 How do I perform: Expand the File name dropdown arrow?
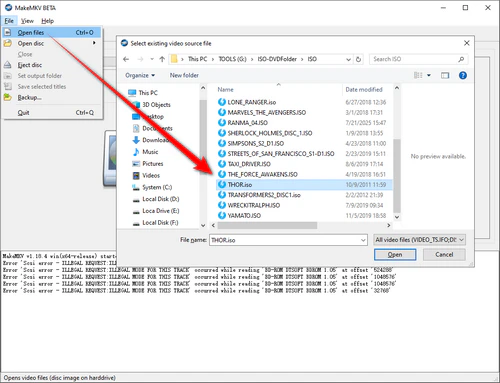pos(363,240)
